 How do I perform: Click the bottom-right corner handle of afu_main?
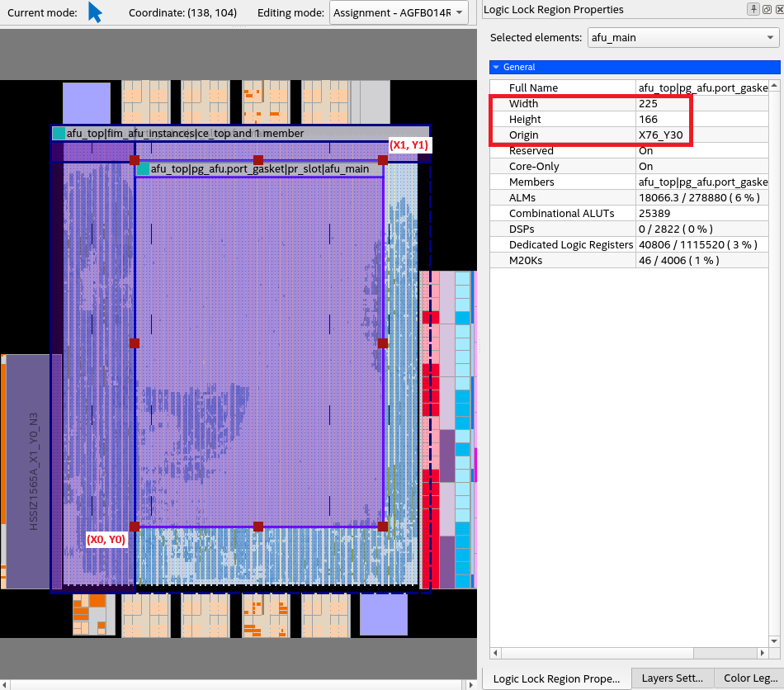[x=382, y=526]
